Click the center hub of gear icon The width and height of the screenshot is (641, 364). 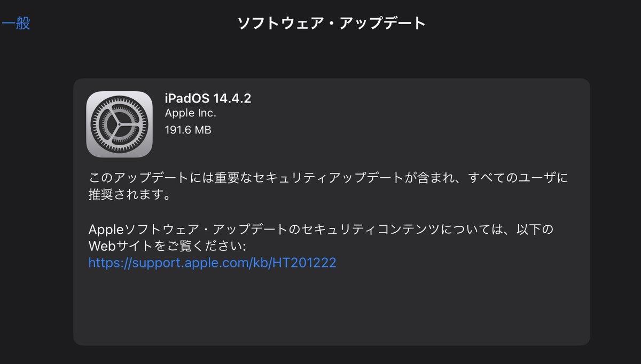pyautogui.click(x=119, y=124)
